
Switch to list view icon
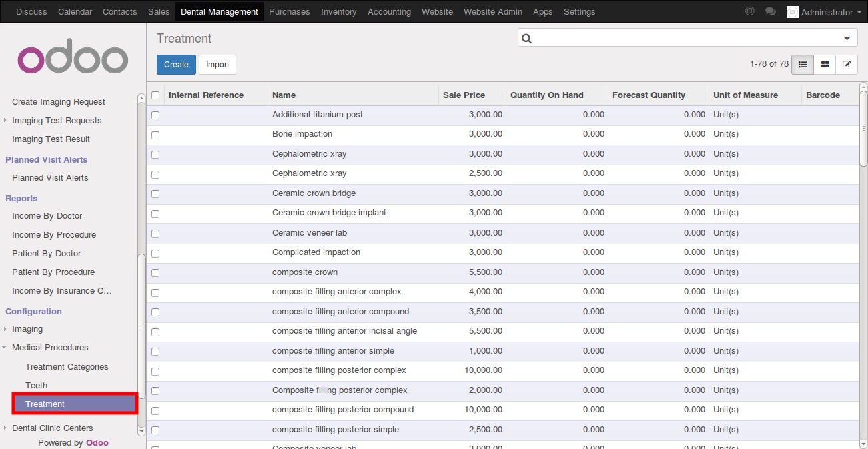point(803,65)
